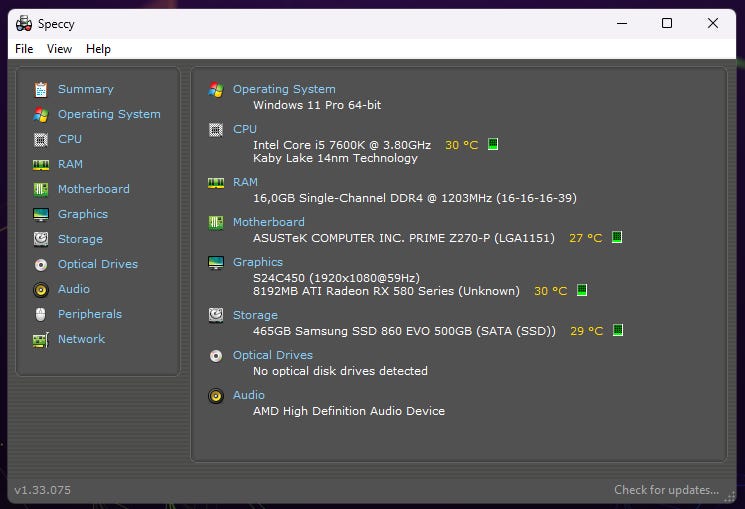Click the RAM icon in main panel
The height and width of the screenshot is (509, 745).
click(216, 182)
